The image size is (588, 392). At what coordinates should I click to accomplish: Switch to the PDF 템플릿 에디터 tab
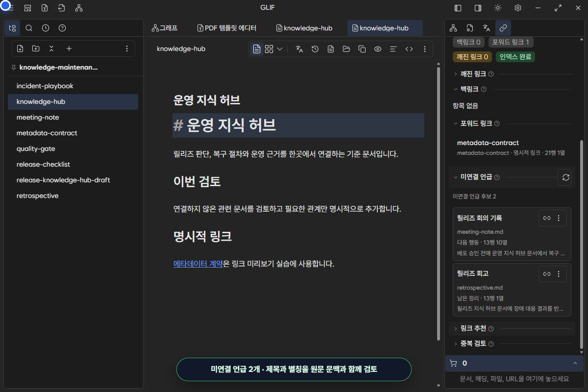point(227,28)
